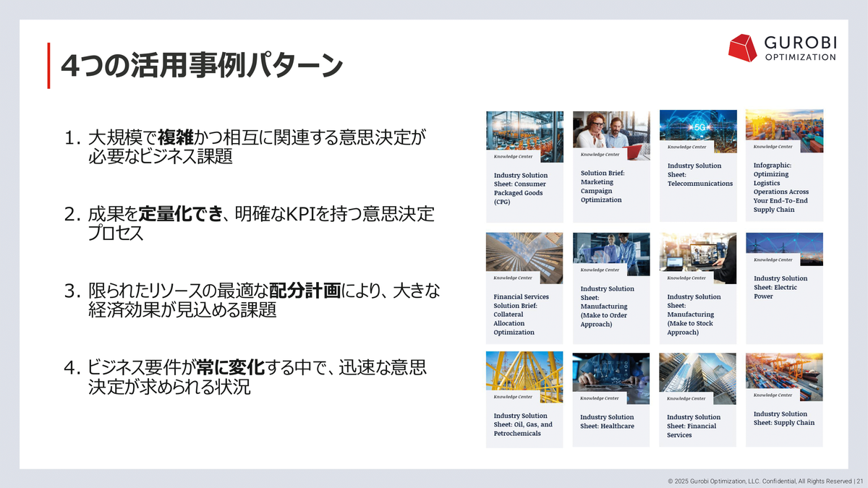Viewport: 868px width, 488px height.
Task: Select list item 3 about 配分計画
Action: pyautogui.click(x=252, y=301)
